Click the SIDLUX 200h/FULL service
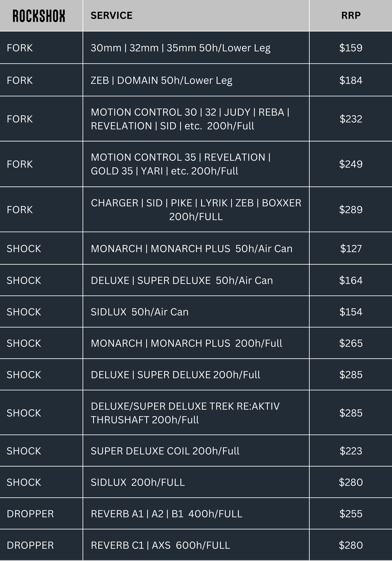 click(138, 482)
